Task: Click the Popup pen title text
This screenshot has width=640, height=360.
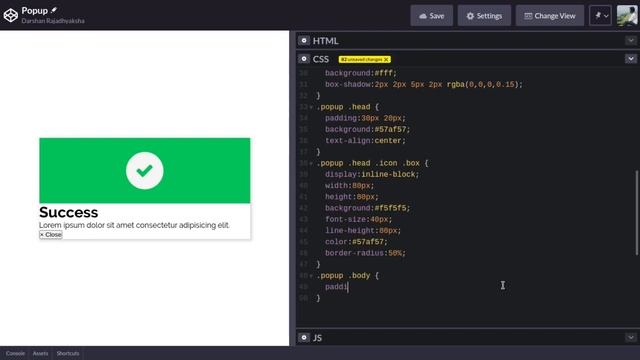Action: click(35, 11)
